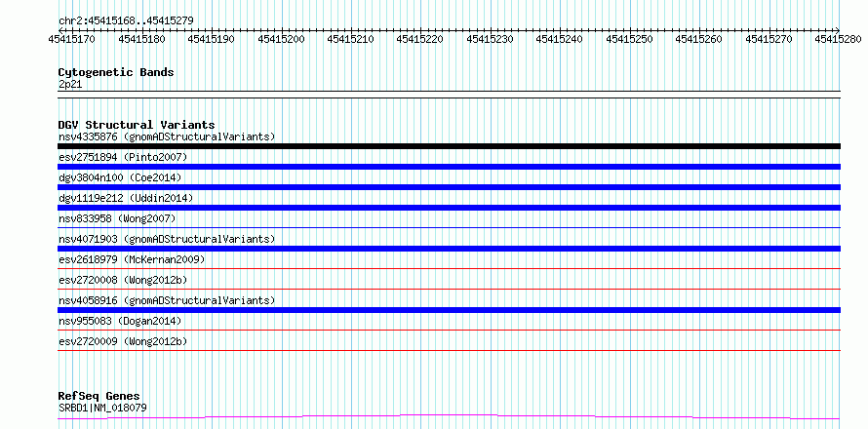Click ruler position 45415280
Viewport: 868px width, 429px height.
tap(839, 39)
